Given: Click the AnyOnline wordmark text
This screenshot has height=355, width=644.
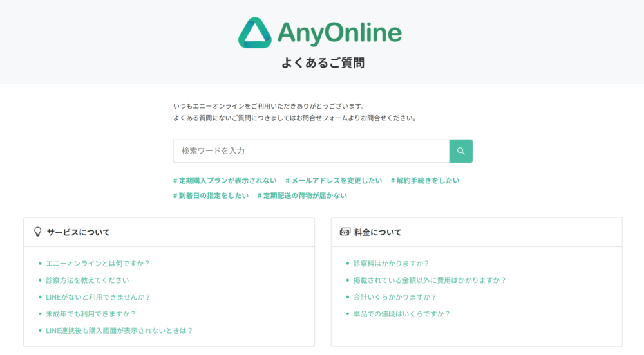Looking at the screenshot, I should pyautogui.click(x=339, y=33).
